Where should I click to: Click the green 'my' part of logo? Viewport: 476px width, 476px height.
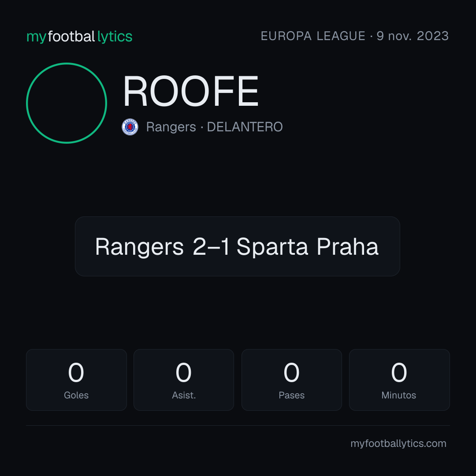[36, 37]
